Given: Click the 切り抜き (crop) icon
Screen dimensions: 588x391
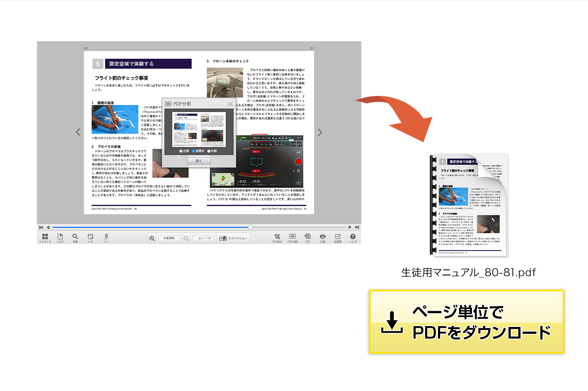Looking at the screenshot, I should [x=278, y=237].
